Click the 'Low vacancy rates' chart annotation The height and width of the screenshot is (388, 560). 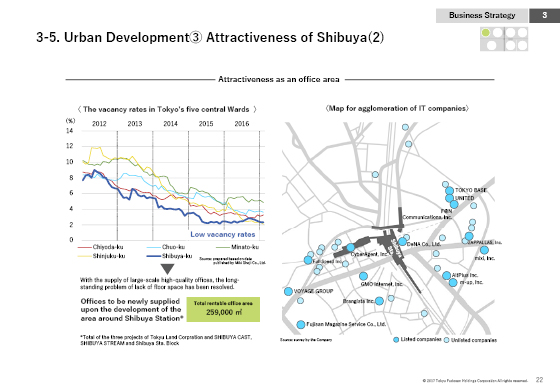[222, 234]
